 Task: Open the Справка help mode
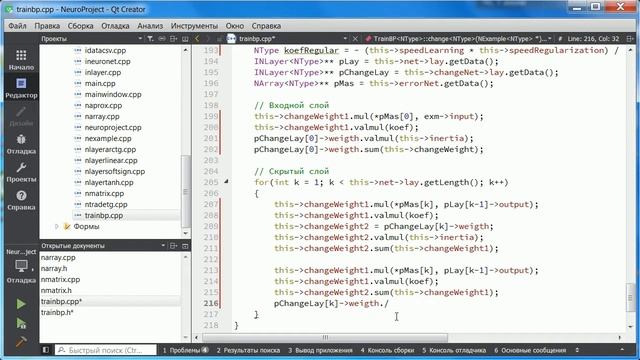(x=21, y=200)
